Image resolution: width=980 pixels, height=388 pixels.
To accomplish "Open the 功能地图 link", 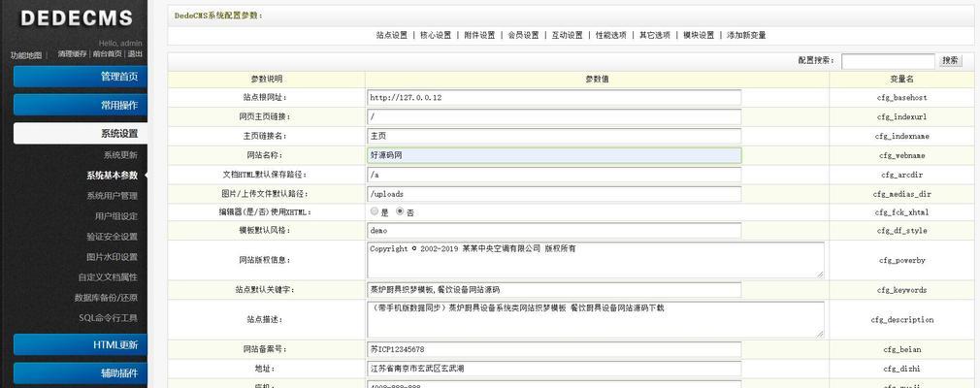I will tap(25, 55).
